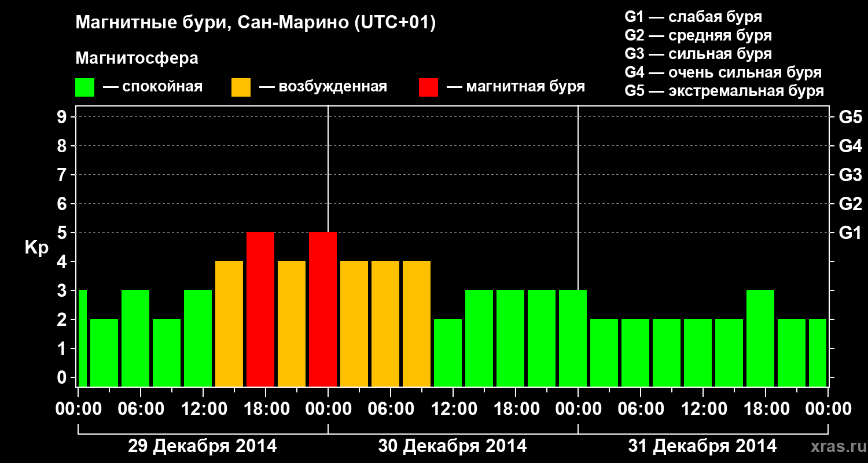Select the first red Kp 5 bar at 18:00 on 29 December
868x463 pixels.
click(x=260, y=309)
